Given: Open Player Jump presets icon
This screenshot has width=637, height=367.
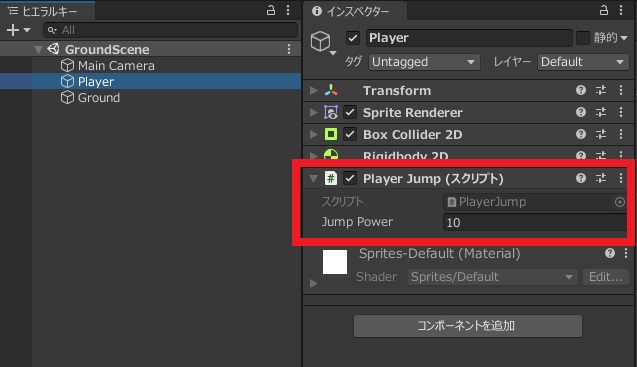Looking at the screenshot, I should pos(601,178).
